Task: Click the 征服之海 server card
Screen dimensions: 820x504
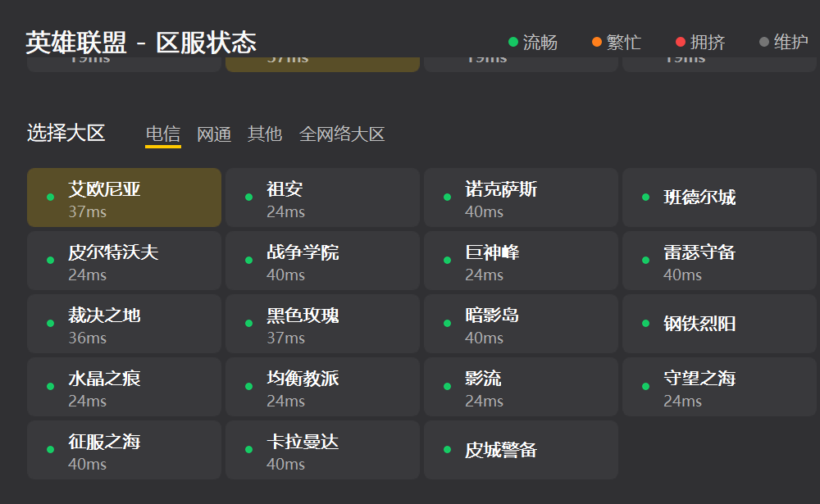Action: coord(124,450)
